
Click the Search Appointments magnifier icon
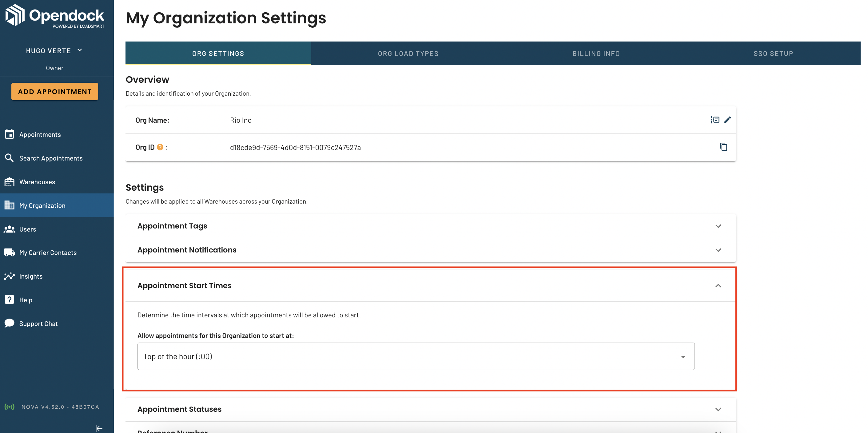10,158
